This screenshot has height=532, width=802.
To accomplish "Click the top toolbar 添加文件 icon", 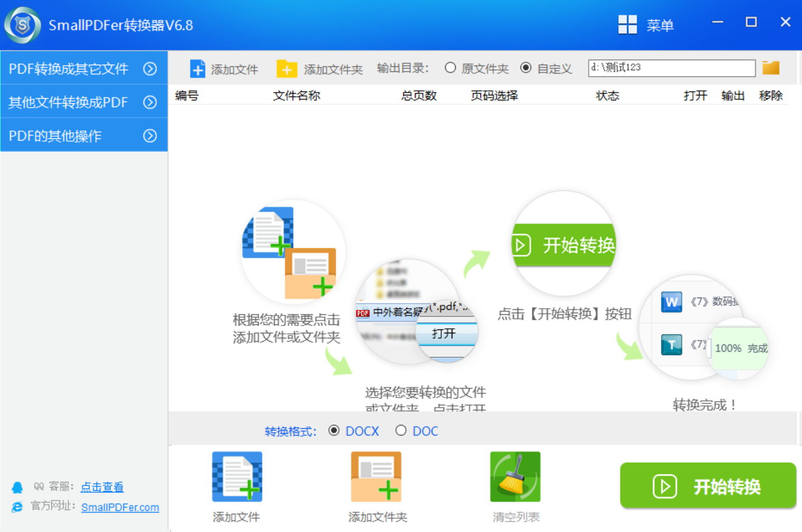I will pyautogui.click(x=198, y=69).
